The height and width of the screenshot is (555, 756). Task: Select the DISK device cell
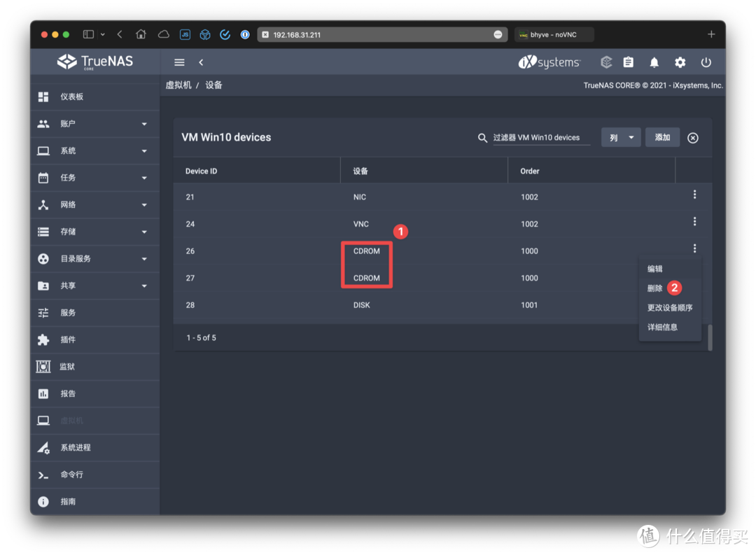(x=362, y=305)
